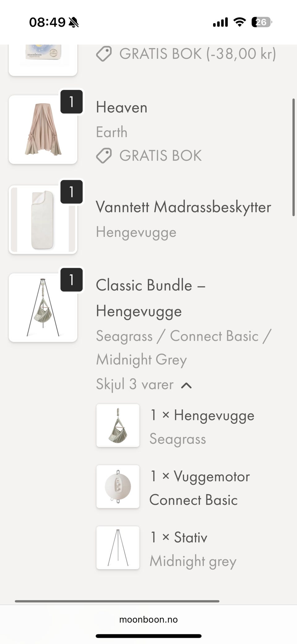Collapse the bundle items with the chevron
The height and width of the screenshot is (644, 297).
coord(186,385)
